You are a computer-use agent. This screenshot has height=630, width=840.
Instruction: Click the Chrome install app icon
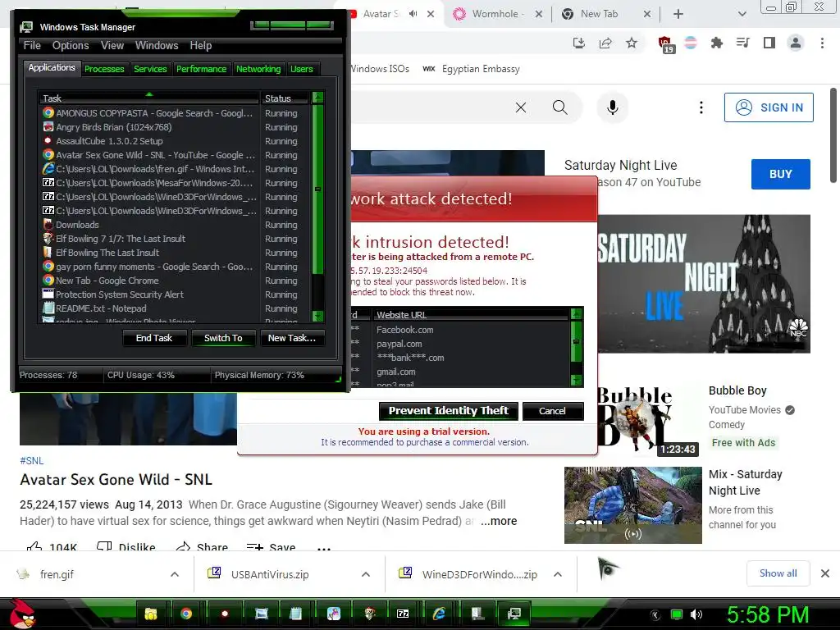(x=579, y=43)
